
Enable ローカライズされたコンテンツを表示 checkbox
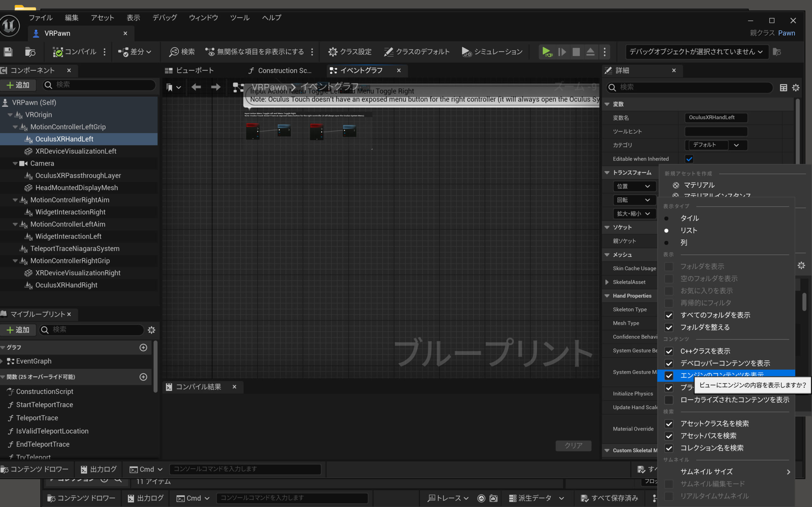point(669,400)
